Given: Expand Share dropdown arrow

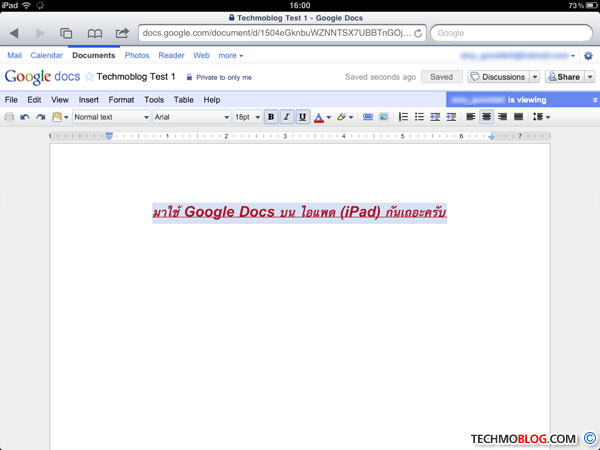Looking at the screenshot, I should tap(590, 77).
